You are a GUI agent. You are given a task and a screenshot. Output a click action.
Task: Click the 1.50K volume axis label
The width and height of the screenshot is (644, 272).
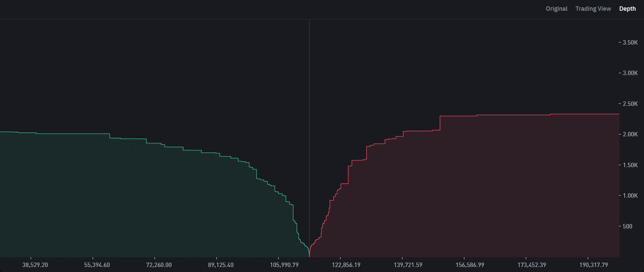[630, 165]
